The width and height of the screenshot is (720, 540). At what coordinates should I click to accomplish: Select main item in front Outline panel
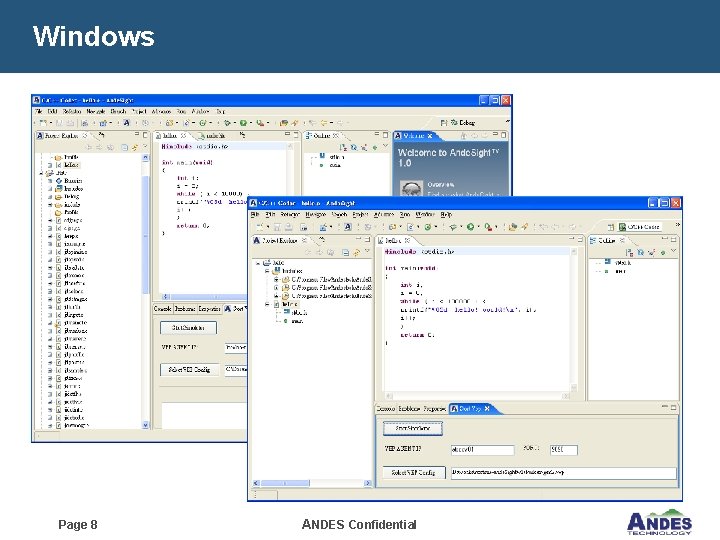[x=616, y=271]
